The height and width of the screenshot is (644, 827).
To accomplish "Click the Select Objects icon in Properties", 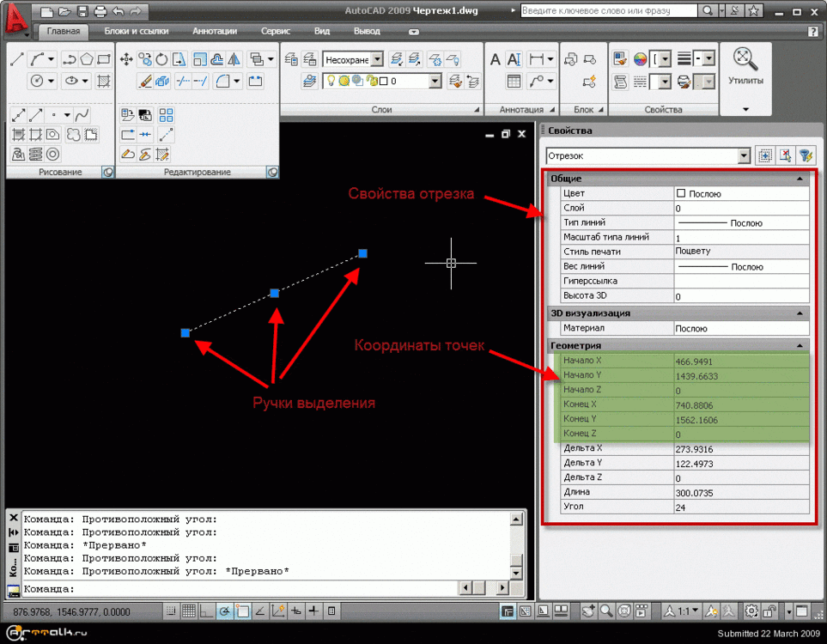I will pyautogui.click(x=785, y=155).
